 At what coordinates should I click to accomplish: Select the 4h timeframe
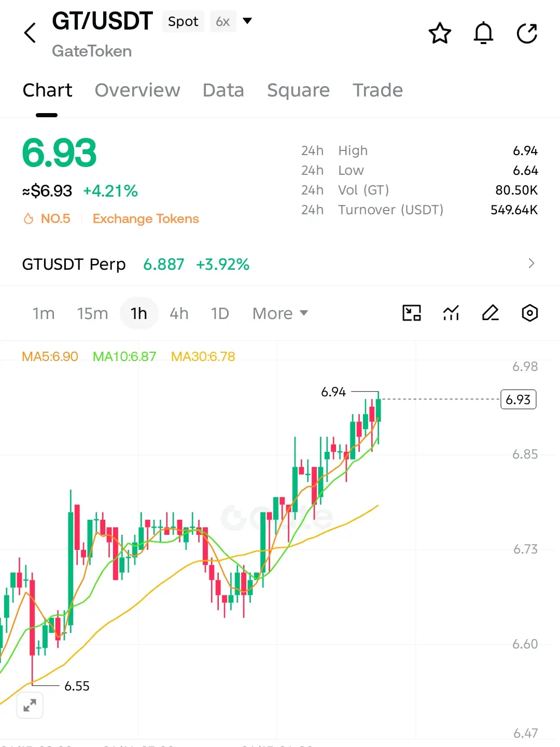179,313
